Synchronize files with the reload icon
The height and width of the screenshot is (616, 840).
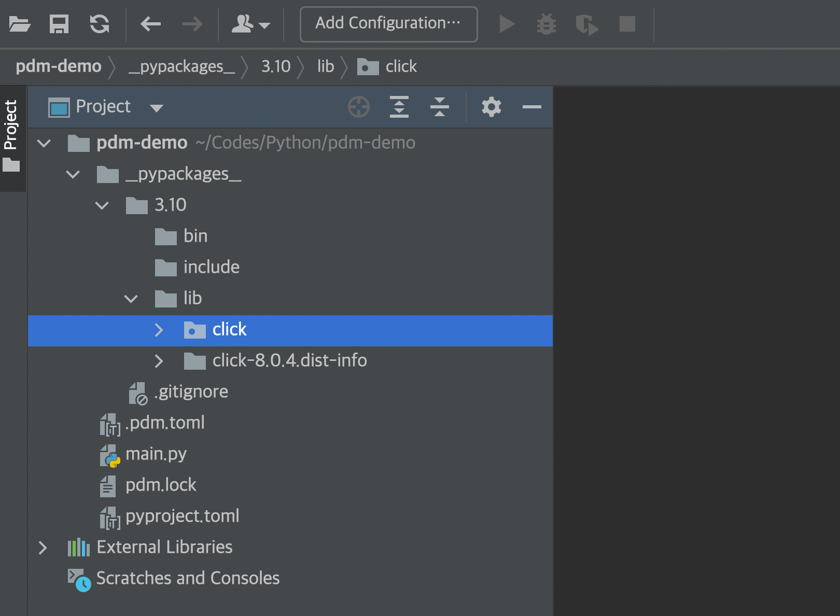[99, 24]
